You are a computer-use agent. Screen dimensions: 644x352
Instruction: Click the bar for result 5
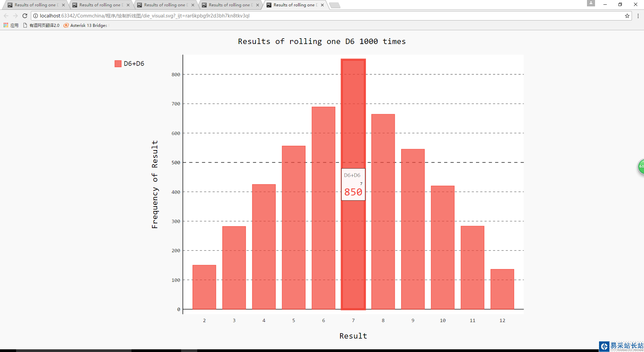(x=294, y=227)
